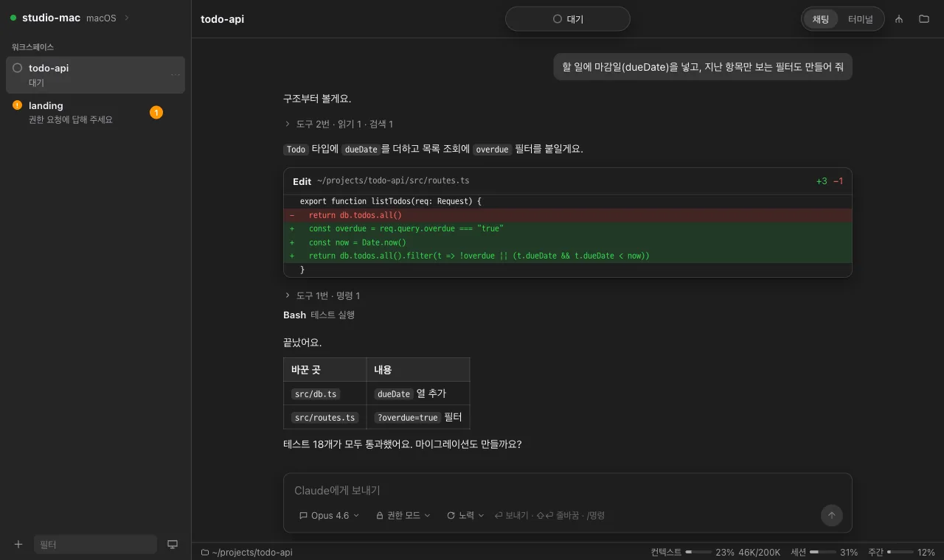Click the plus icon to add workspace
Viewport: 944px width, 560px height.
[x=18, y=545]
